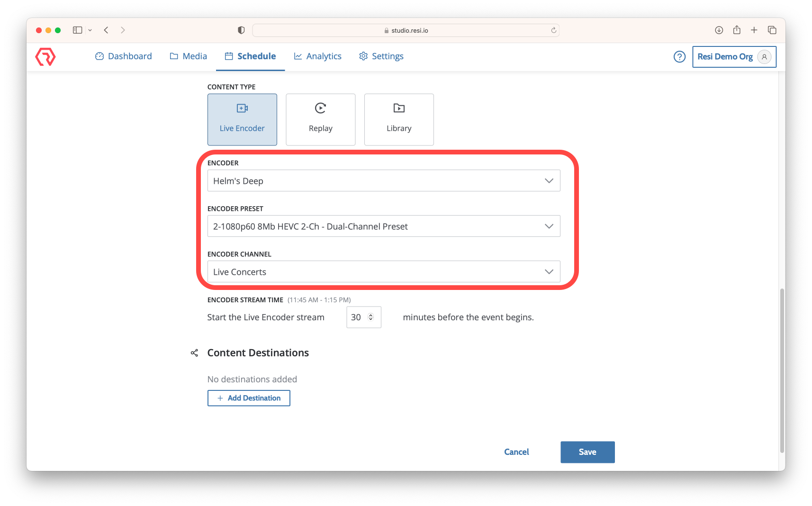Click the Replay circular arrow icon

point(320,108)
